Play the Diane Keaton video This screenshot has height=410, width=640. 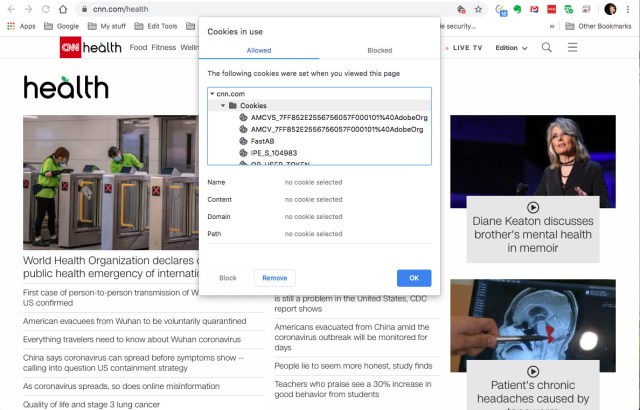pos(533,207)
